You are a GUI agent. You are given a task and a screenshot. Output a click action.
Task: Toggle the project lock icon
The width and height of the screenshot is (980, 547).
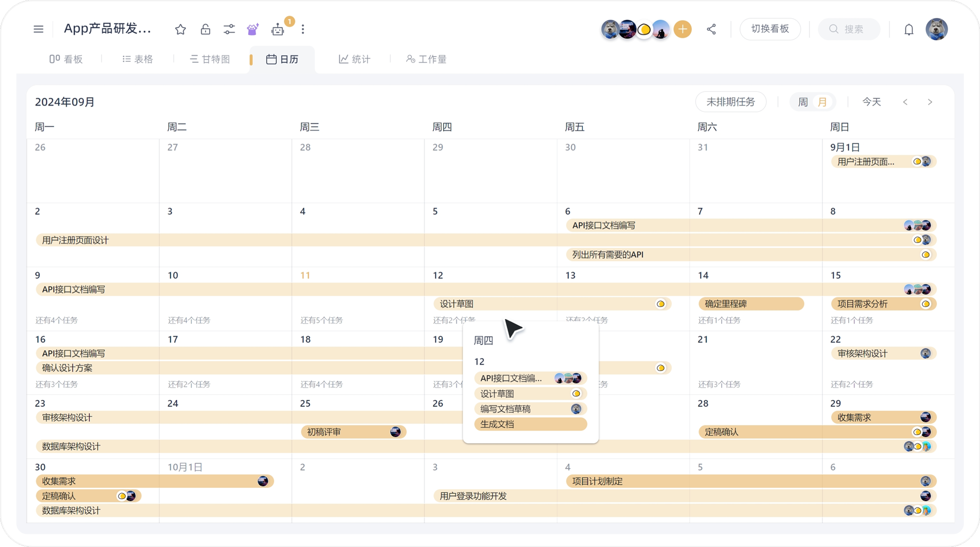(206, 29)
